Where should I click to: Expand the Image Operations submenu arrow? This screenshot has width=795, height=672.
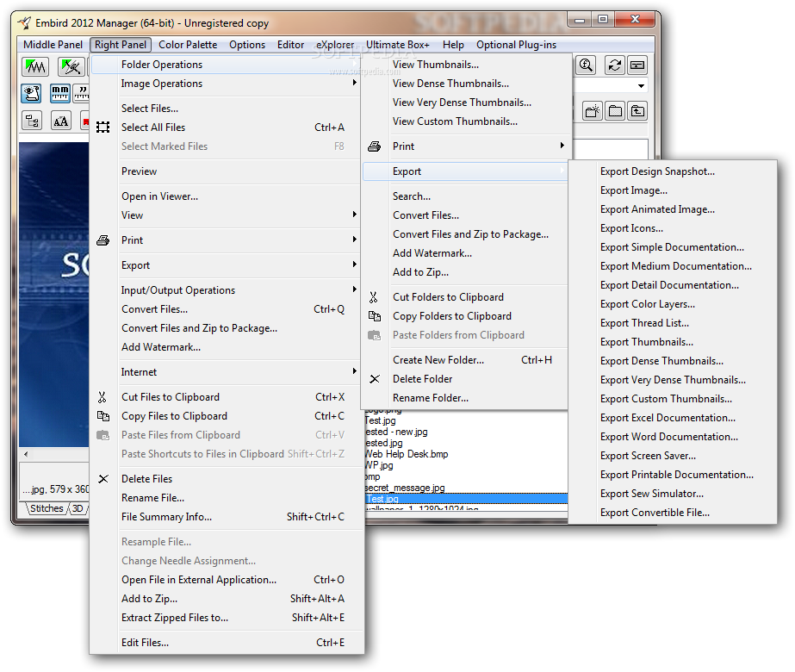pos(354,83)
